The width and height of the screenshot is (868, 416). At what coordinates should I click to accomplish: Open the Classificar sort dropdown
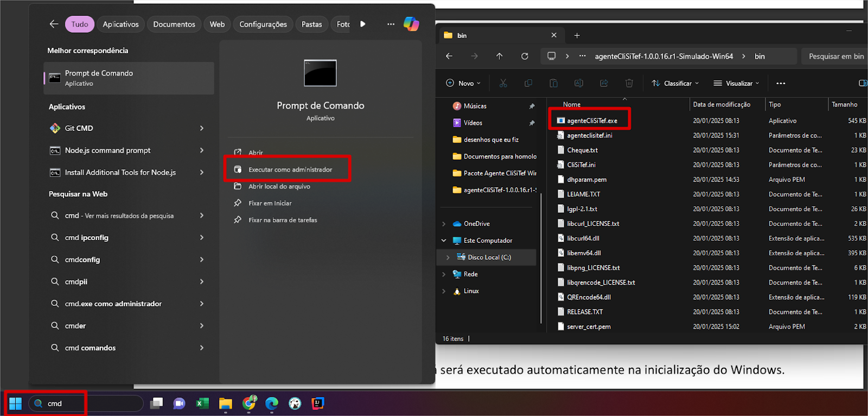click(x=675, y=83)
